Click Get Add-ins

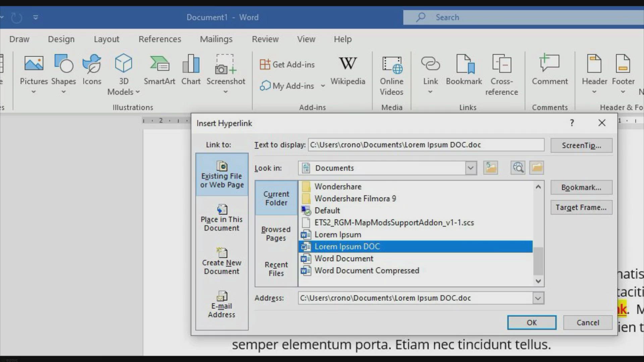287,64
